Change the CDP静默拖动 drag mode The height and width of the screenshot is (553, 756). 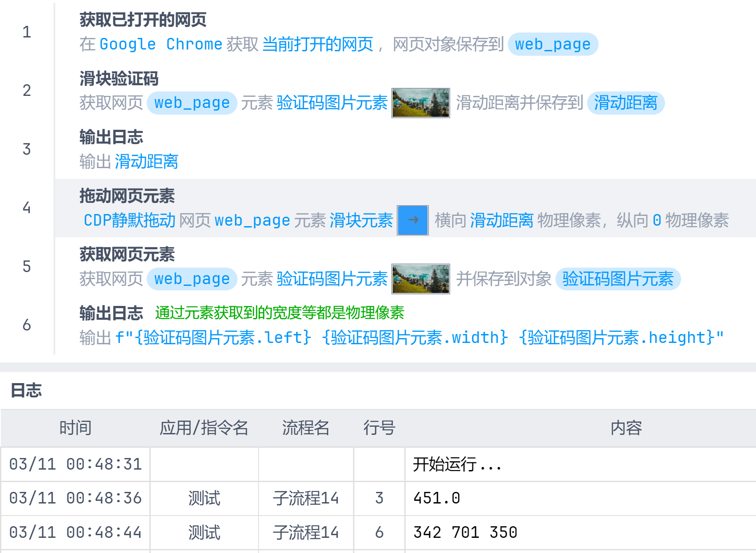click(x=129, y=220)
